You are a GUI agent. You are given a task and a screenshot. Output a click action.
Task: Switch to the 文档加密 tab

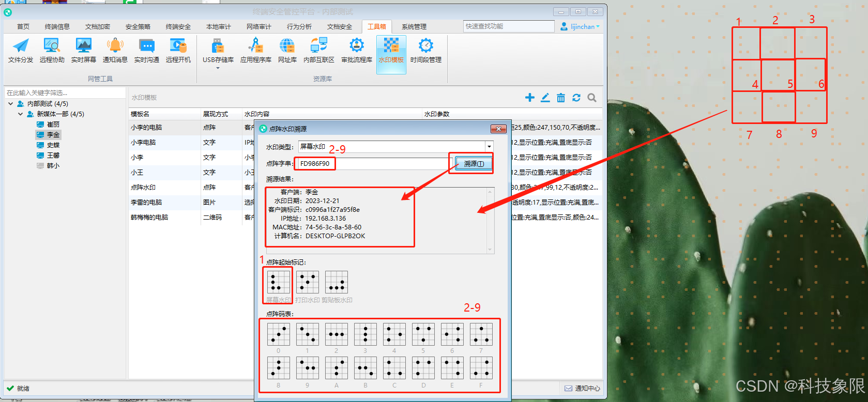tap(97, 26)
